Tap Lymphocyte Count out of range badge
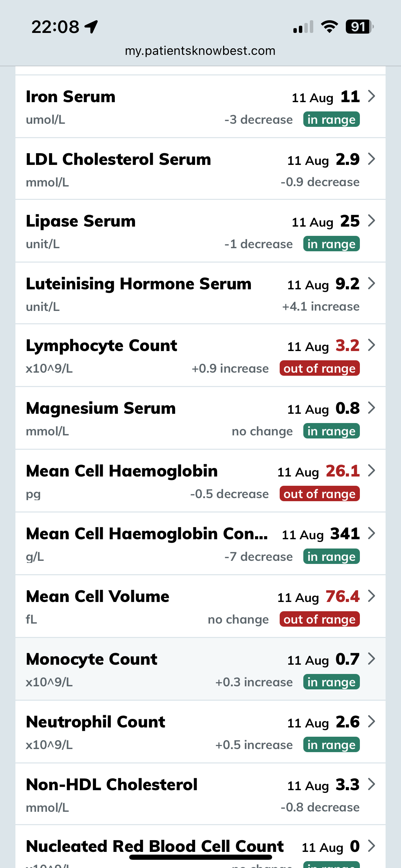401x868 pixels. click(319, 369)
